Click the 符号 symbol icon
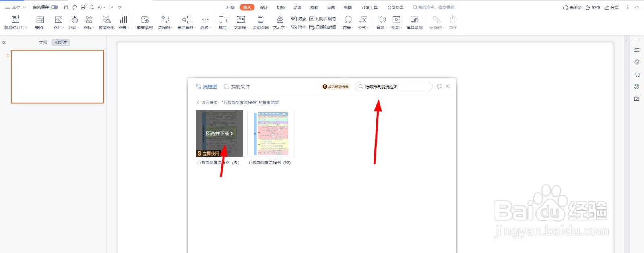Screen dimensions: 644x253 [348, 19]
